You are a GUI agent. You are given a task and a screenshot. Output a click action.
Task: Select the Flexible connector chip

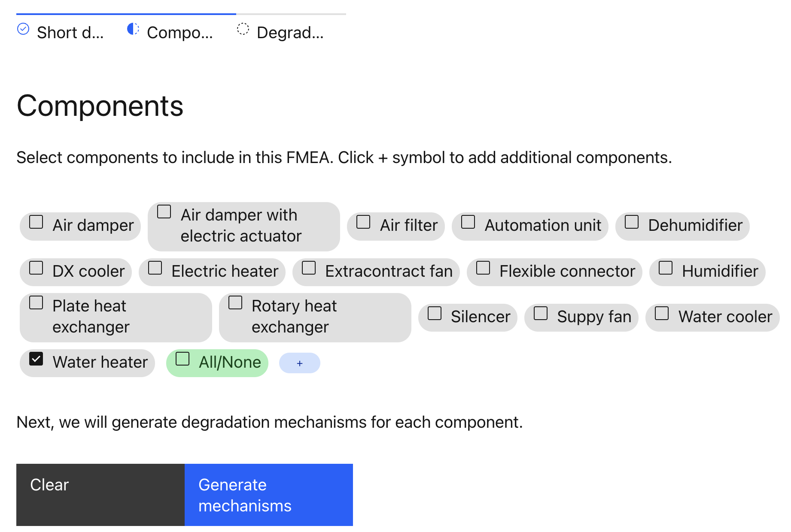(x=554, y=272)
